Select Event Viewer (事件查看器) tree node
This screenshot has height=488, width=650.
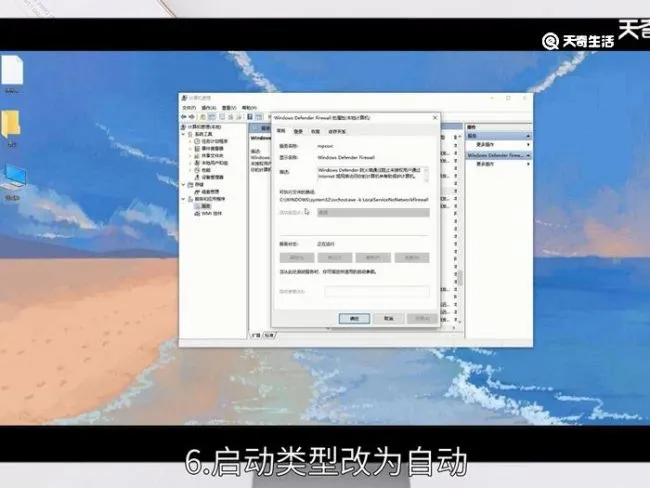[209, 148]
